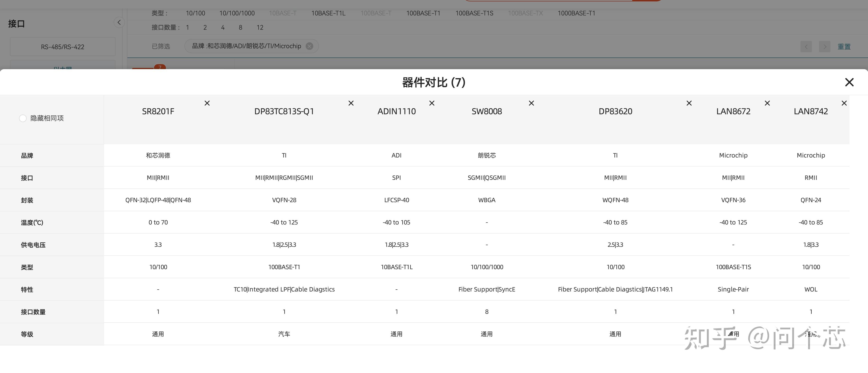Select the 朗锐芯 brand cell
Image resolution: width=868 pixels, height=373 pixels.
point(487,155)
